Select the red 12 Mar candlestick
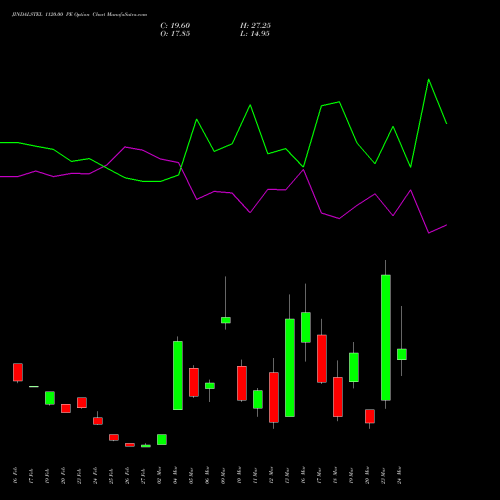500x500 pixels. pyautogui.click(x=274, y=397)
